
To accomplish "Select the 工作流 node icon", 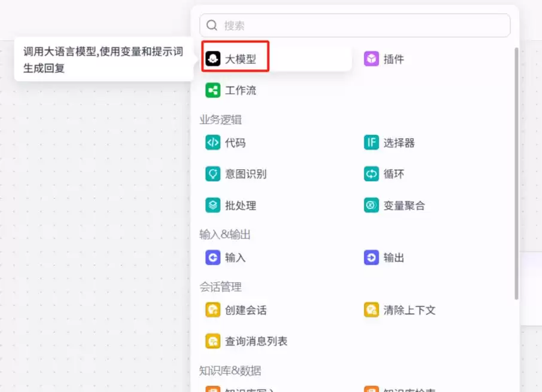I will (213, 90).
